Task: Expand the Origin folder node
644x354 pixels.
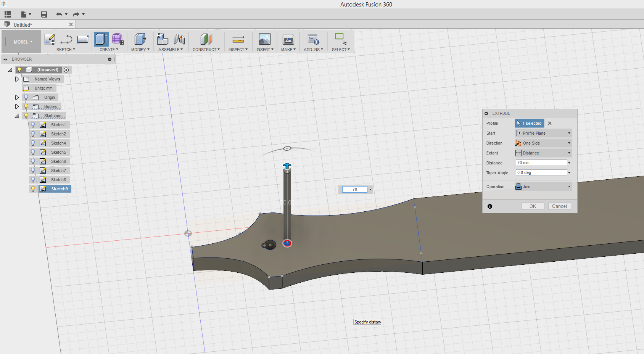Action: coord(17,97)
